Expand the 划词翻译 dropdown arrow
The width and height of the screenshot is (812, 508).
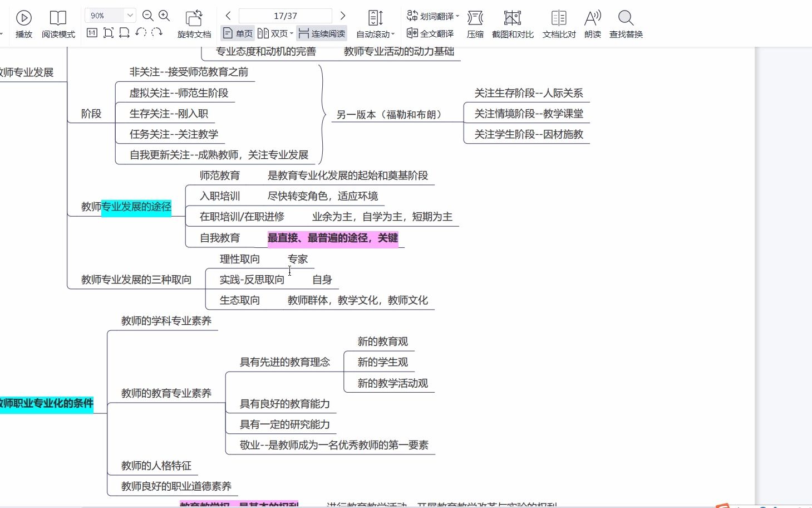tap(457, 16)
